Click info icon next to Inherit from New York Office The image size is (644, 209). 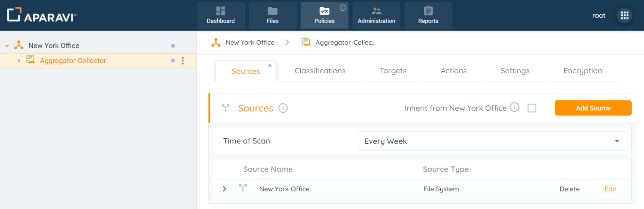(x=514, y=107)
